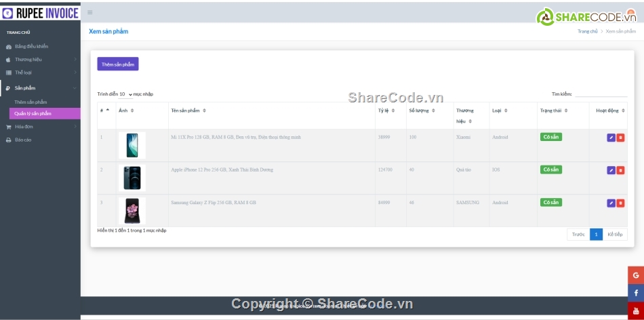The height and width of the screenshot is (320, 644).
Task: Click the Rupee Invoice logo
Action: [40, 13]
